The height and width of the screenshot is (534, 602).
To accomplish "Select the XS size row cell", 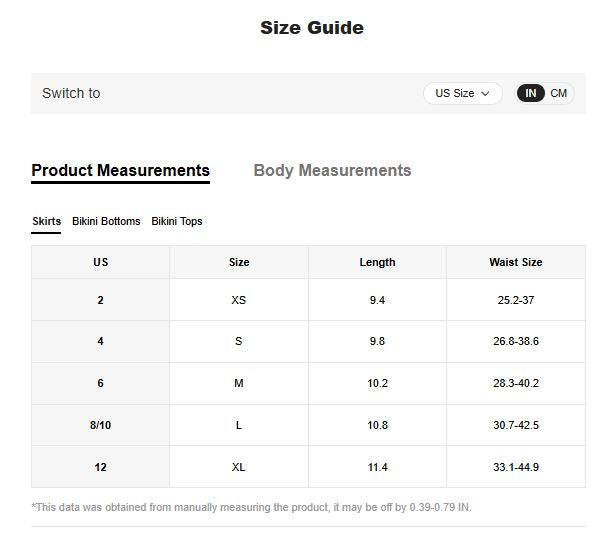I will point(239,300).
